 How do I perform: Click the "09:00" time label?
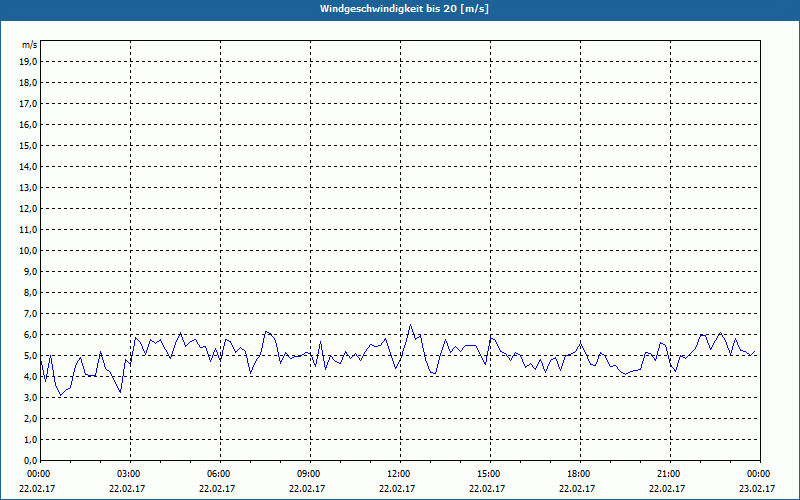coord(310,474)
